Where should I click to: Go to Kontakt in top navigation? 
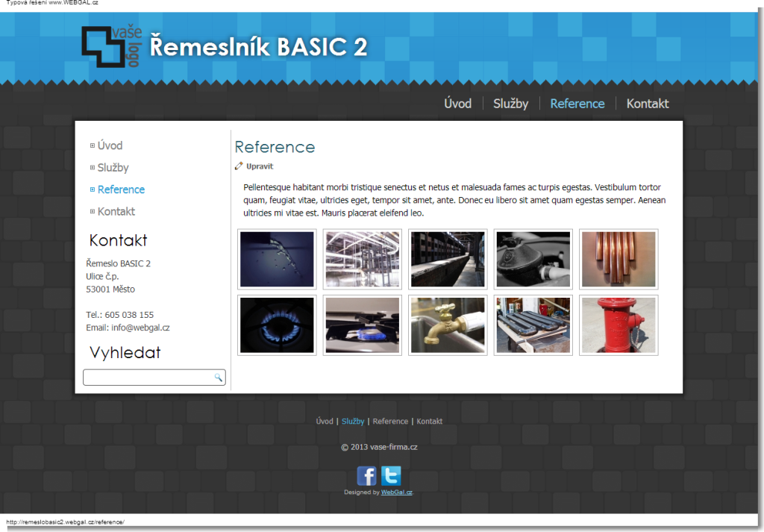coord(648,104)
